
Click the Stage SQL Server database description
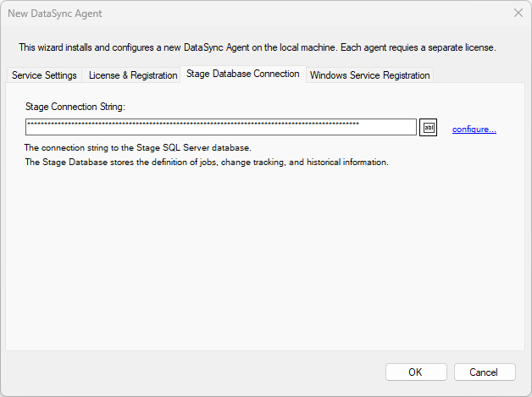(x=137, y=147)
